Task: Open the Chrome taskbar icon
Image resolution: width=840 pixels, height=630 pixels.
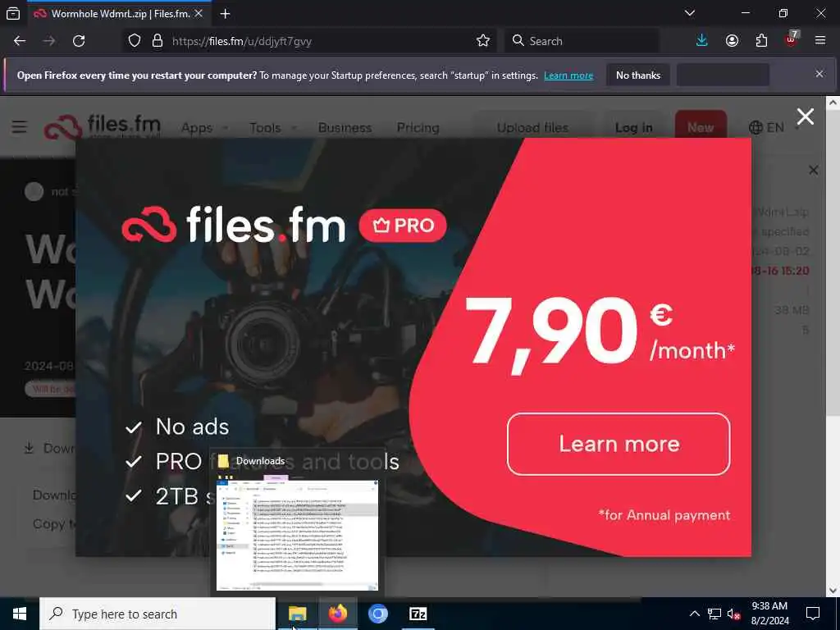Action: coord(377,614)
